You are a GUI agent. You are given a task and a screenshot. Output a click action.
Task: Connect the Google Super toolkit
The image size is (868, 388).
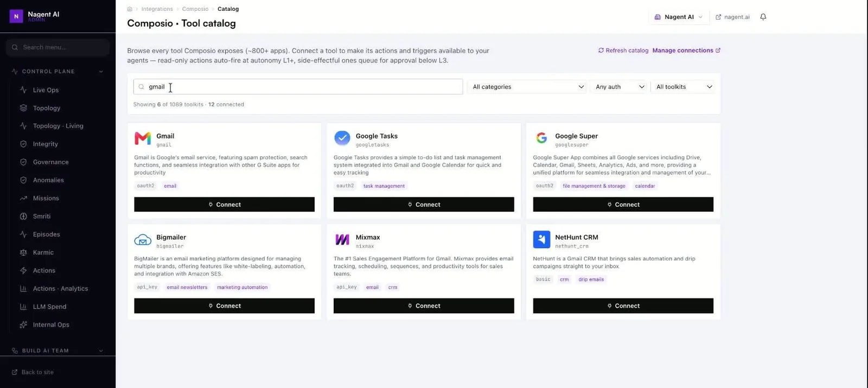pyautogui.click(x=623, y=205)
